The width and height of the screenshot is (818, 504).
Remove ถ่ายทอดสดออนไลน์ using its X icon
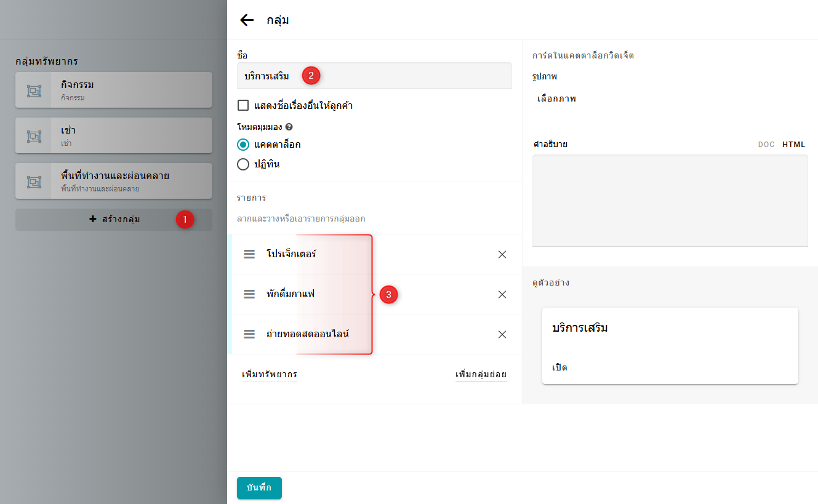(502, 334)
